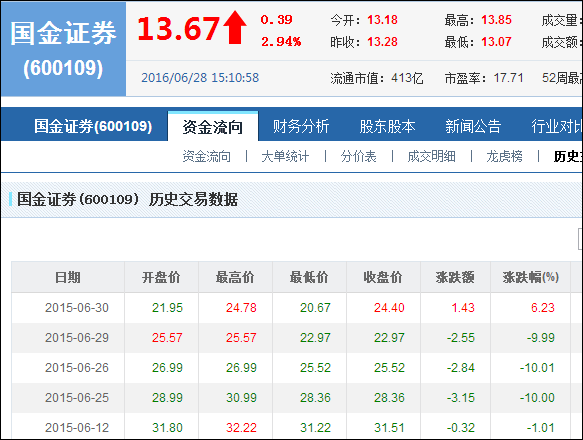This screenshot has height=440, width=583.
Task: Click change percent 6.23
Action: (x=543, y=308)
